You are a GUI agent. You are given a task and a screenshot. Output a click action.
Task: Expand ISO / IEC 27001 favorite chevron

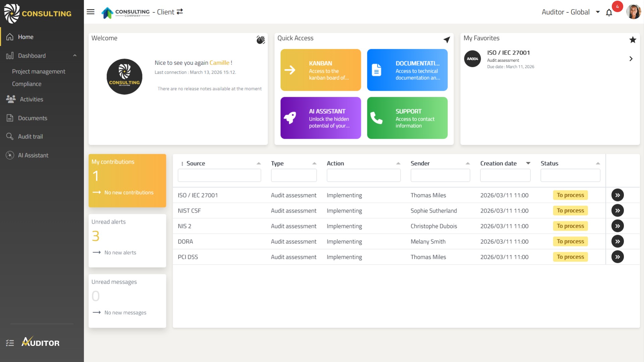631,59
